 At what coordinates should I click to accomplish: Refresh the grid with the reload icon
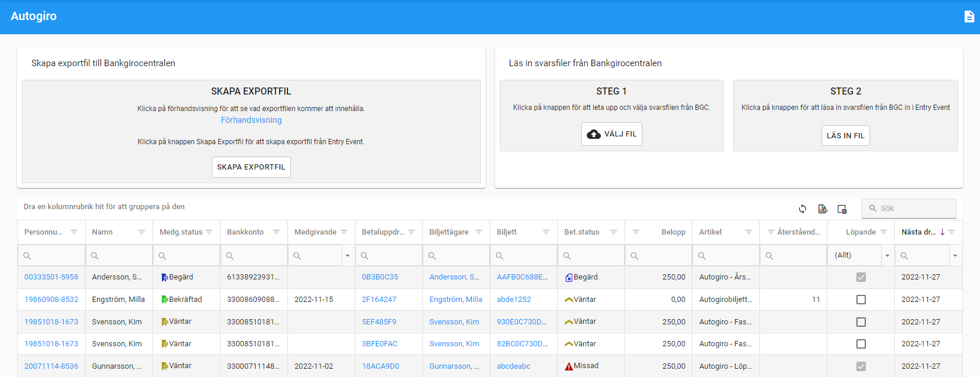[803, 209]
